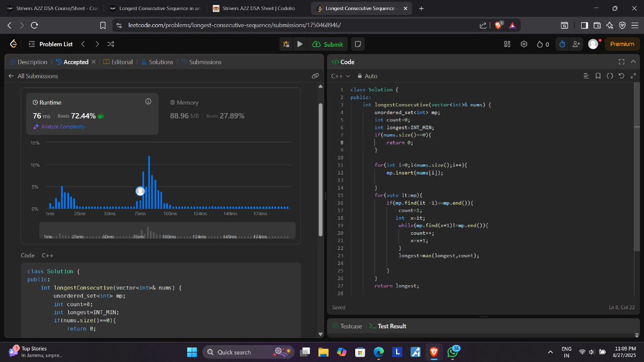Select the Runtime stats card

coord(93,113)
